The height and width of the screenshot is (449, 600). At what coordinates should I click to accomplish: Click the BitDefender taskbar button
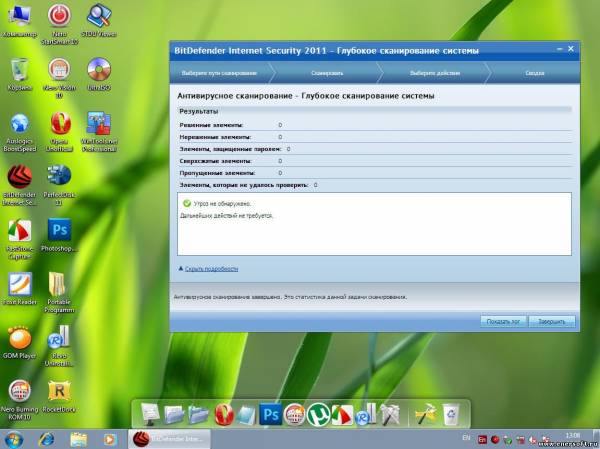click(x=169, y=439)
